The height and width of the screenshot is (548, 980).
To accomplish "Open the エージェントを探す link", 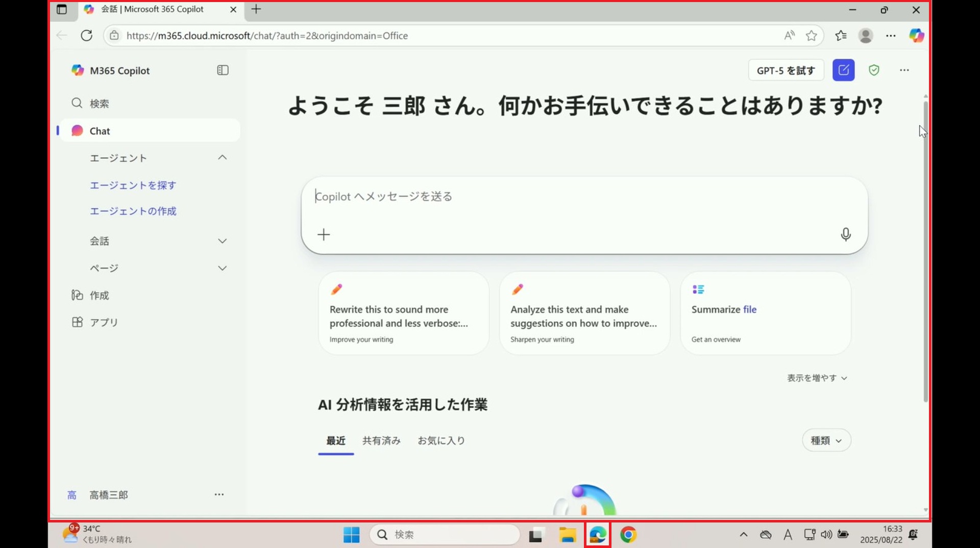I will (x=133, y=185).
